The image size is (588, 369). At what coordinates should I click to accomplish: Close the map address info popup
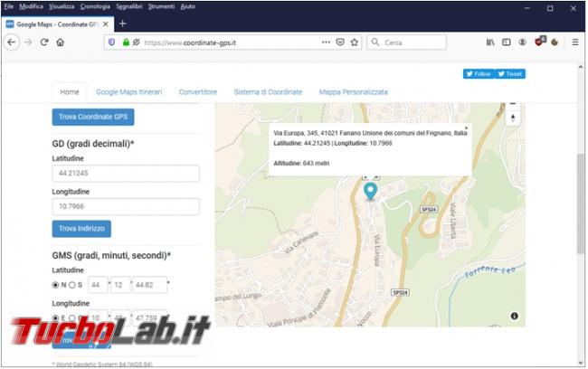pos(466,128)
